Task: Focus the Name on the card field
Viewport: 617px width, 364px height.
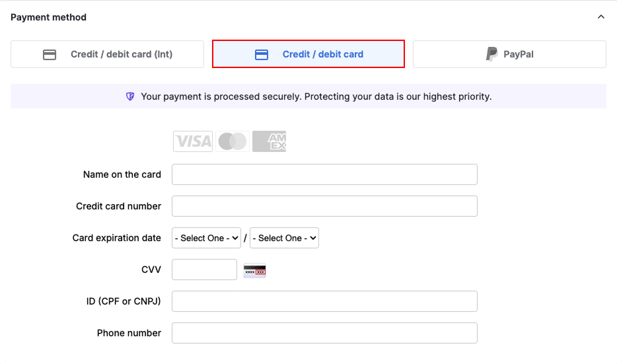Action: (x=324, y=174)
